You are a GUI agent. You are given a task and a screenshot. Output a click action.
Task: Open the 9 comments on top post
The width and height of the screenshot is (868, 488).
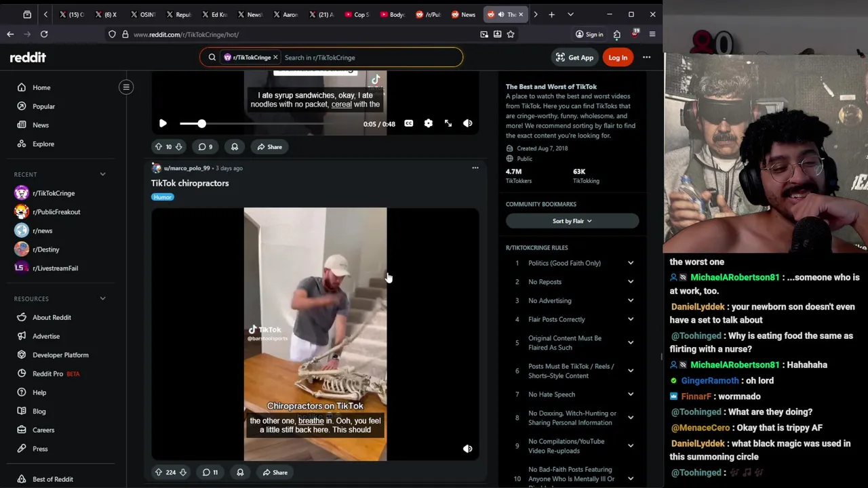205,147
